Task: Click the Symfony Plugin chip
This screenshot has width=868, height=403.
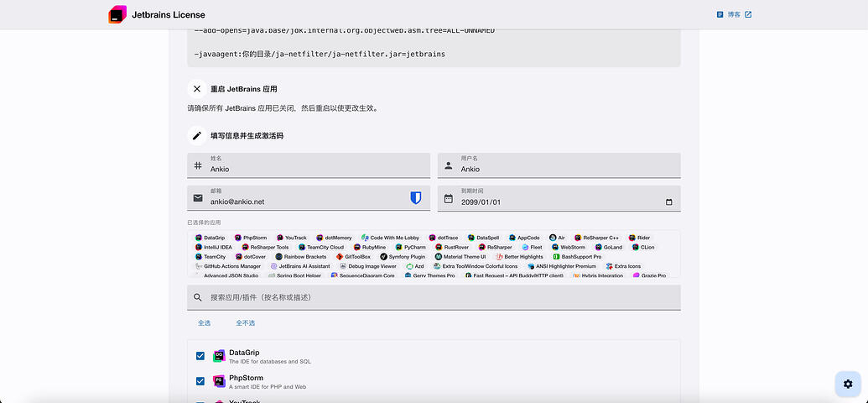Action: pyautogui.click(x=403, y=257)
